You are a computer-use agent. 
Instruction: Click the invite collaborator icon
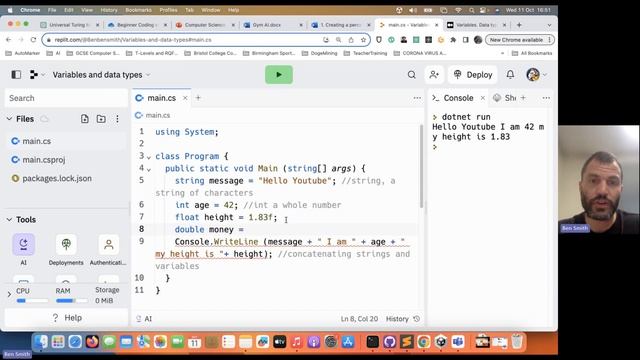pos(434,75)
